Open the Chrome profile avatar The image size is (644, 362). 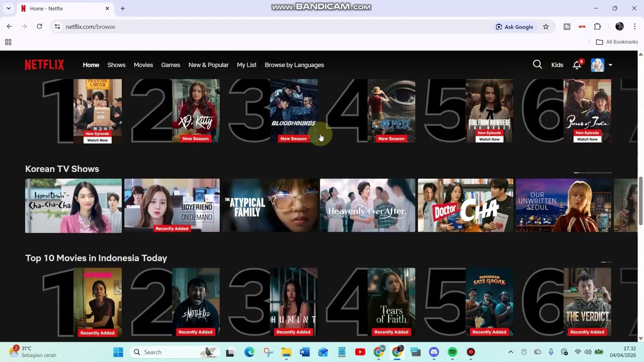click(619, 27)
